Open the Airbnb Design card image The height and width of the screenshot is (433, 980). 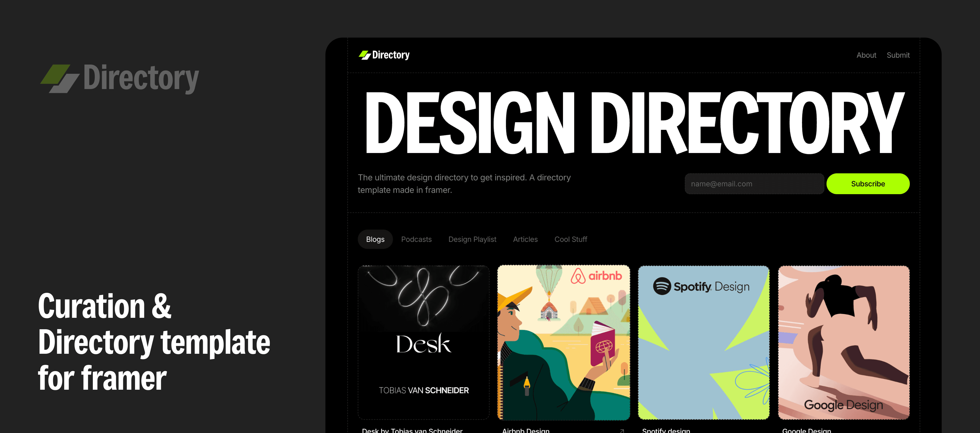[563, 342]
